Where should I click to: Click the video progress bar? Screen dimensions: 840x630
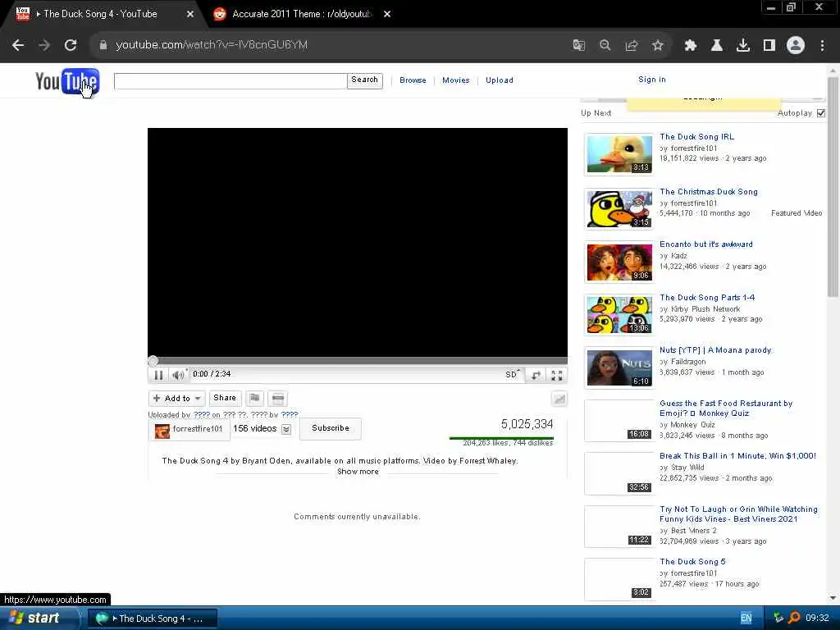[358, 361]
